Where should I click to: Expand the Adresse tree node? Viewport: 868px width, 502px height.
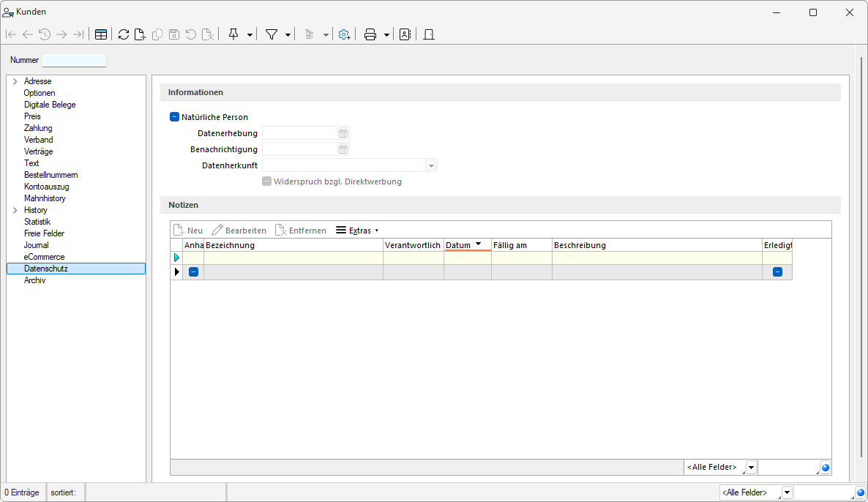point(15,81)
